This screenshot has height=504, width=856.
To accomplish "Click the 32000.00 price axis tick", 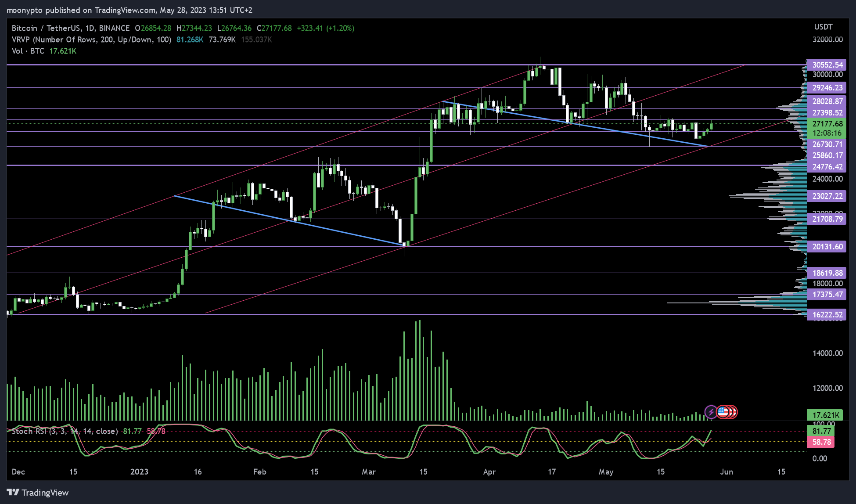I will click(x=827, y=39).
